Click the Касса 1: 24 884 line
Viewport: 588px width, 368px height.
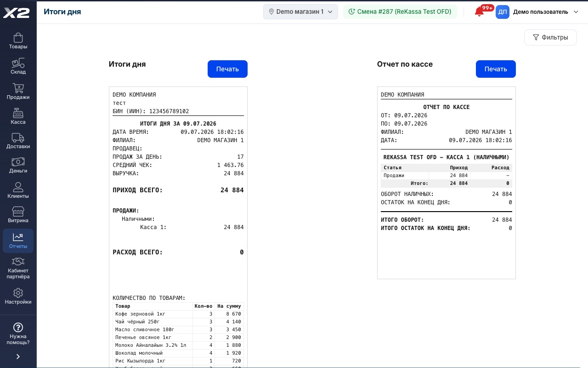[x=192, y=227]
